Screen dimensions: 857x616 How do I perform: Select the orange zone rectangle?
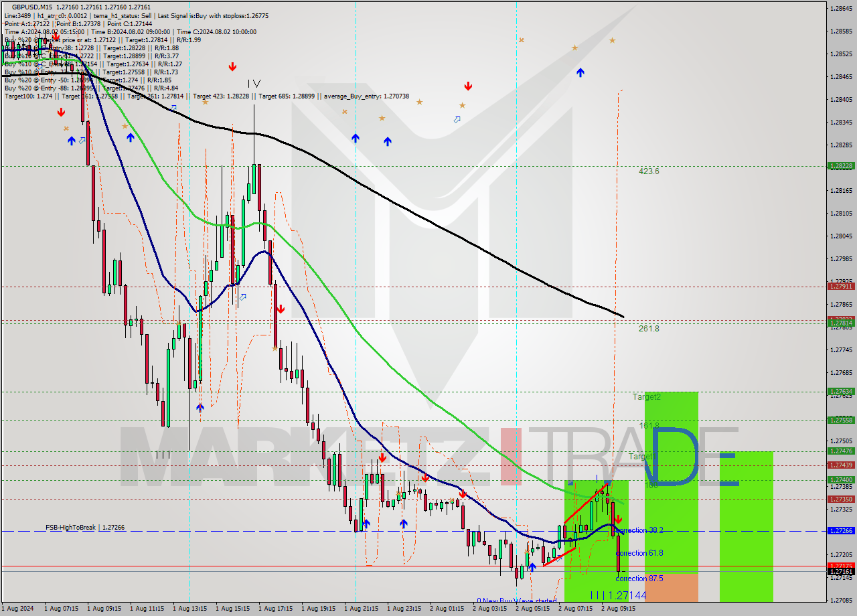[672, 587]
